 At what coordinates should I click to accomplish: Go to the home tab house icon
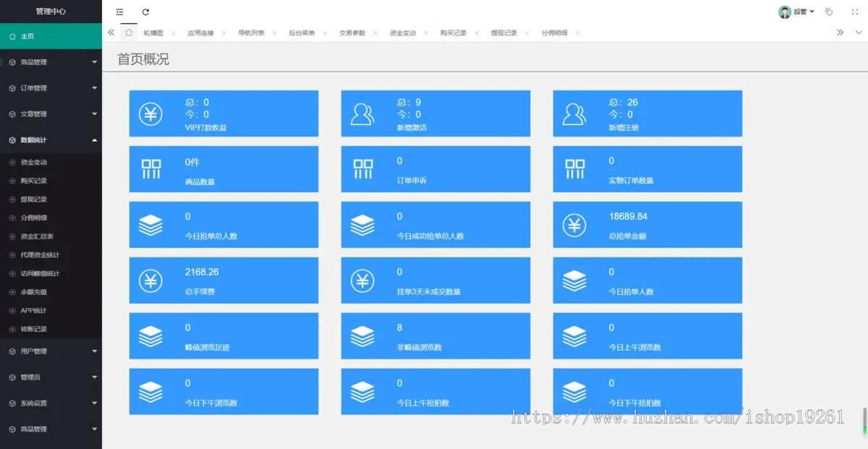point(129,33)
